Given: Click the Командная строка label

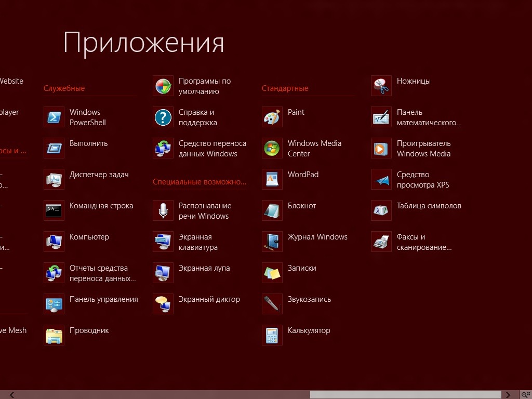Looking at the screenshot, I should tap(101, 206).
